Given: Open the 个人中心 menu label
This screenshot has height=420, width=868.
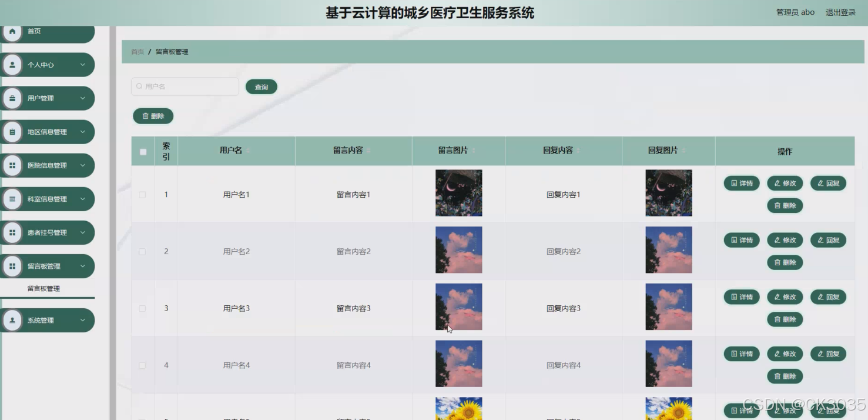Looking at the screenshot, I should coord(41,65).
